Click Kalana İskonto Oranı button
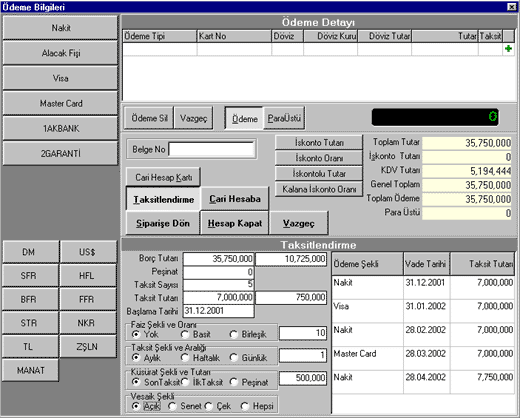The height and width of the screenshot is (418, 520). [x=319, y=189]
